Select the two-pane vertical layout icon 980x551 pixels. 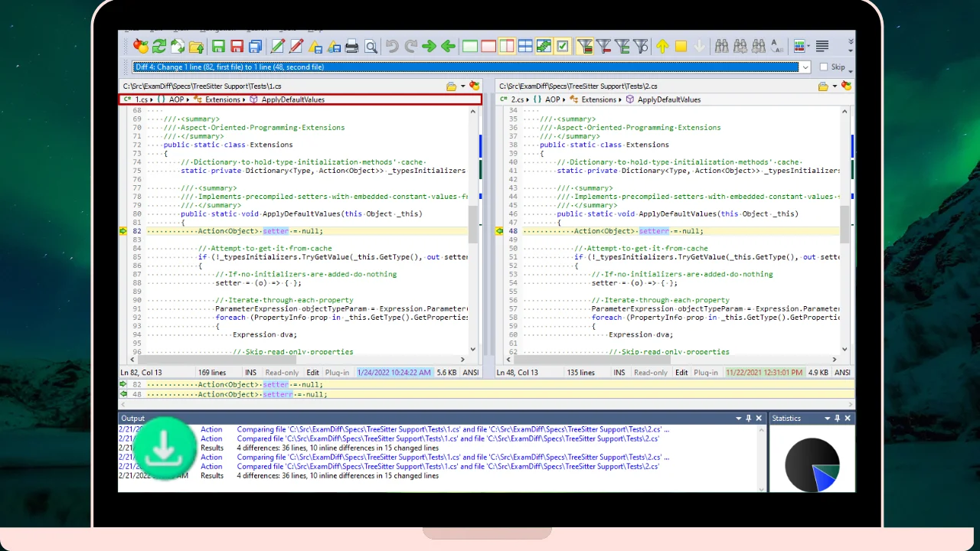click(507, 47)
